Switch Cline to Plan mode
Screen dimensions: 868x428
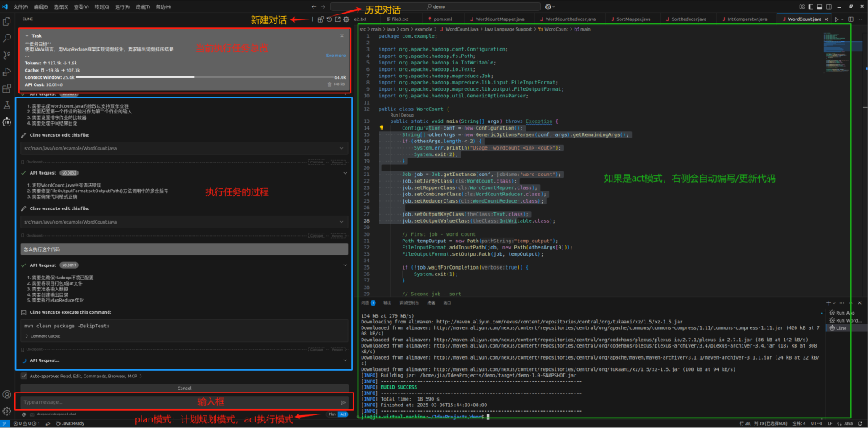[332, 414]
